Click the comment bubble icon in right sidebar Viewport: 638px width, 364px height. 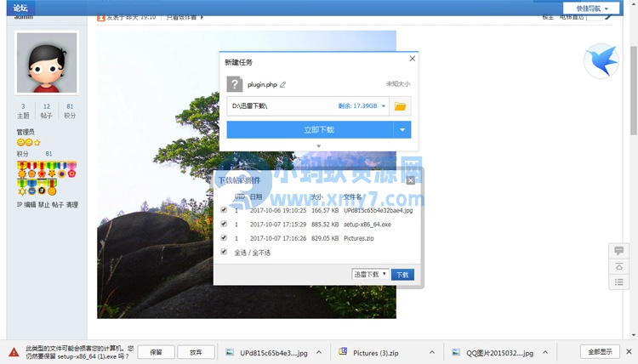click(619, 251)
